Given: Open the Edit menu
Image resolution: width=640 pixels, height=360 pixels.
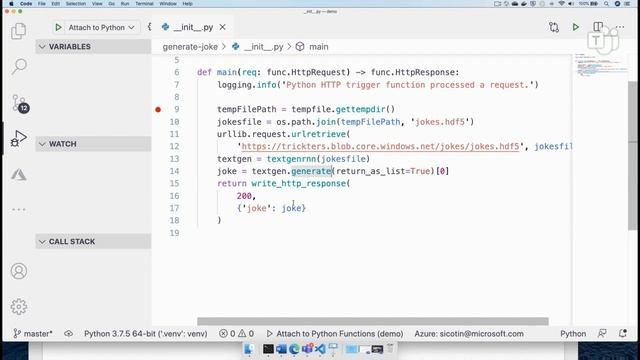Looking at the screenshot, I should tap(56, 4).
